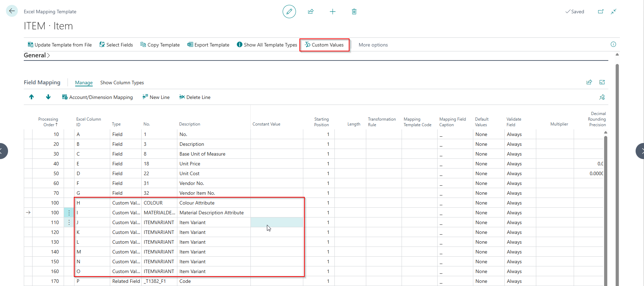Select the _T1382_F1 cell
The image size is (644, 286).
click(159, 281)
